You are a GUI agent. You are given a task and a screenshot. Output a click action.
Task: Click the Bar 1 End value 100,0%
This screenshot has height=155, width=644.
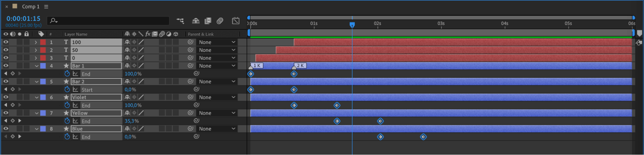(x=133, y=74)
